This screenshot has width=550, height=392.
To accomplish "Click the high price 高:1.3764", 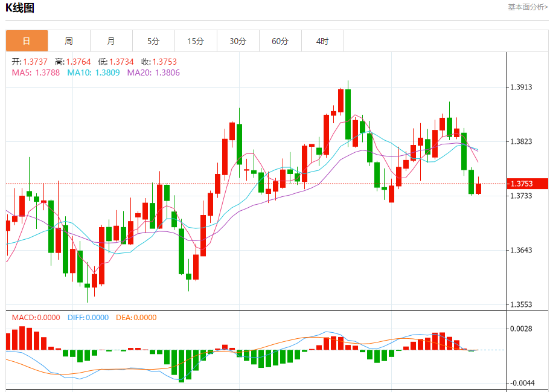I will coord(73,62).
